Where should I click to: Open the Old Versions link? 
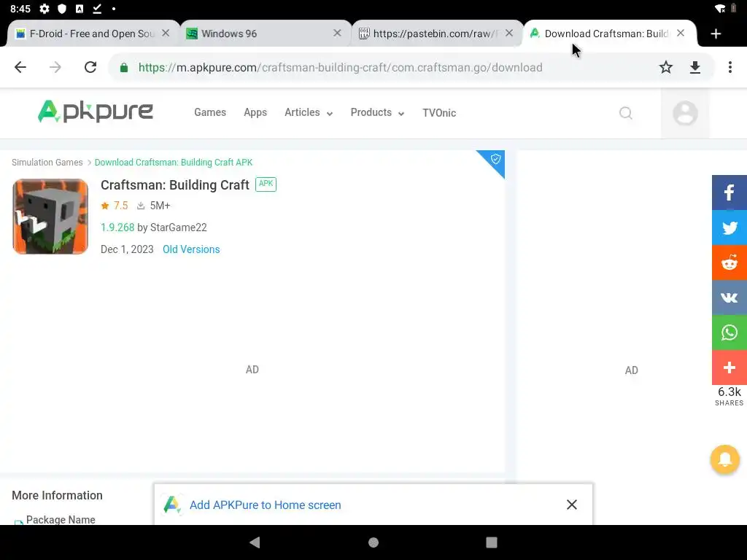[191, 249]
